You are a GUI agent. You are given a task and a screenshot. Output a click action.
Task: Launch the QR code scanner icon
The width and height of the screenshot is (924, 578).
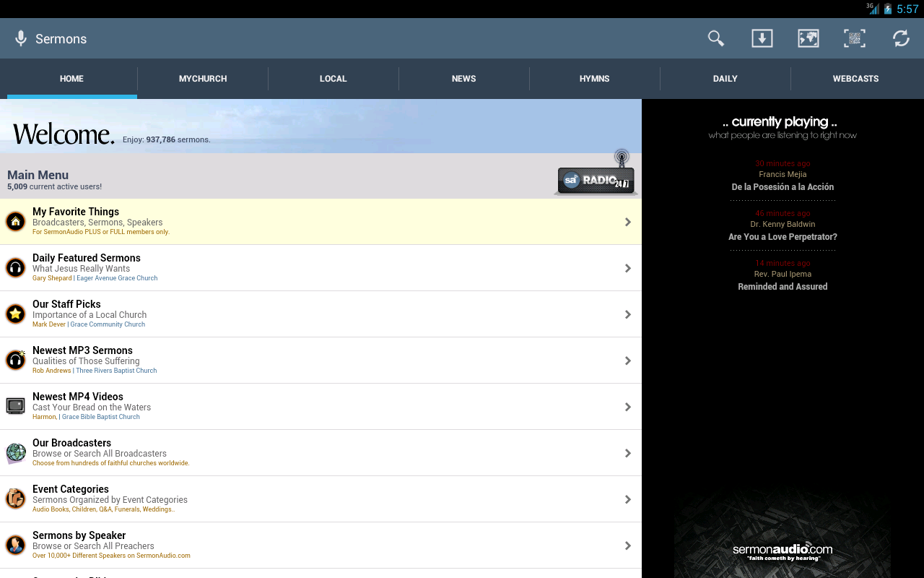click(854, 38)
